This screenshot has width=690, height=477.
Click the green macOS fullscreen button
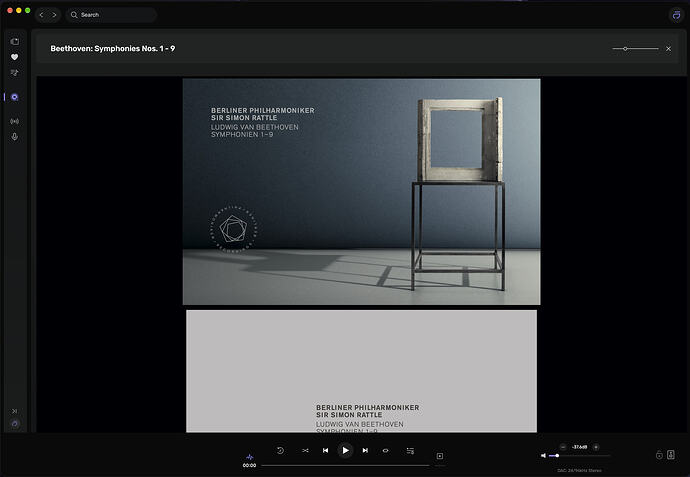(27, 10)
